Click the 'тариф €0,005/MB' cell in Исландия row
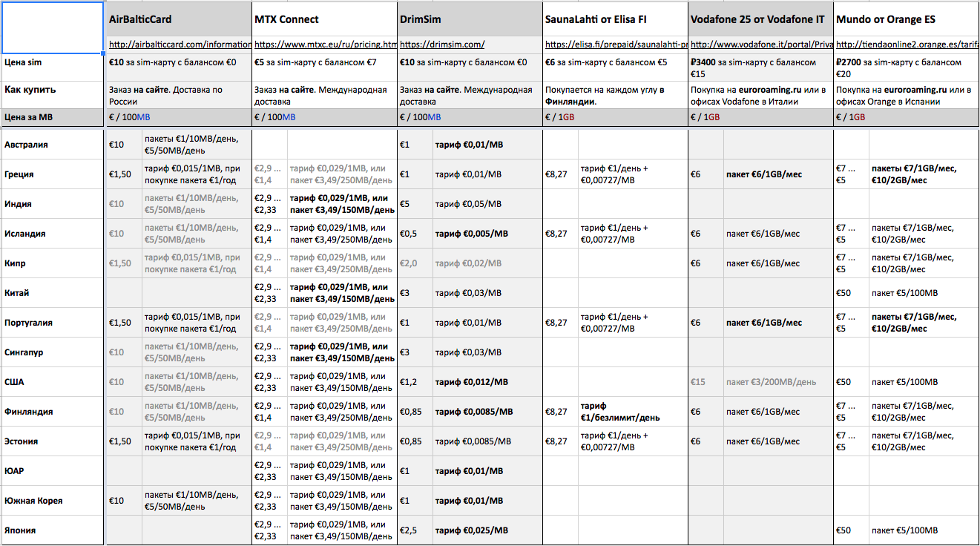 pyautogui.click(x=488, y=234)
